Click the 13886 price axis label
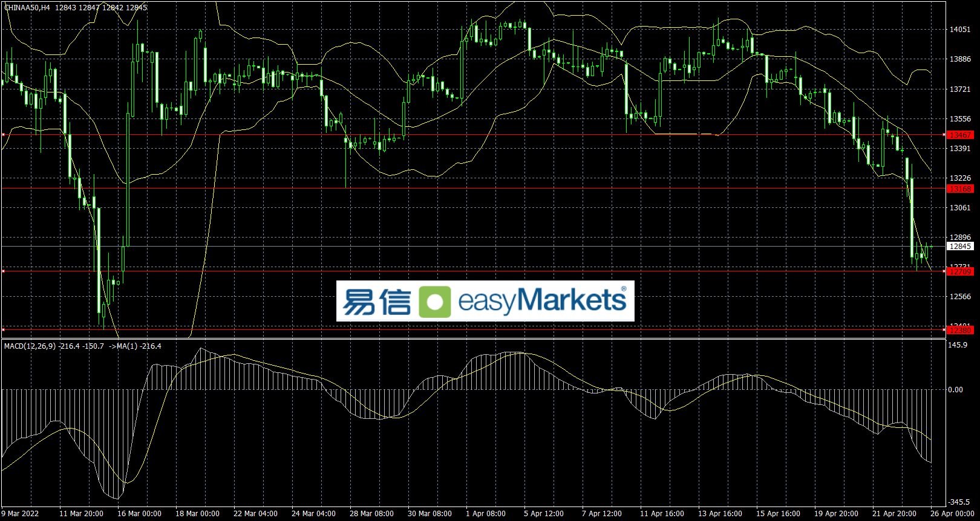This screenshot has height=521, width=980. click(960, 59)
